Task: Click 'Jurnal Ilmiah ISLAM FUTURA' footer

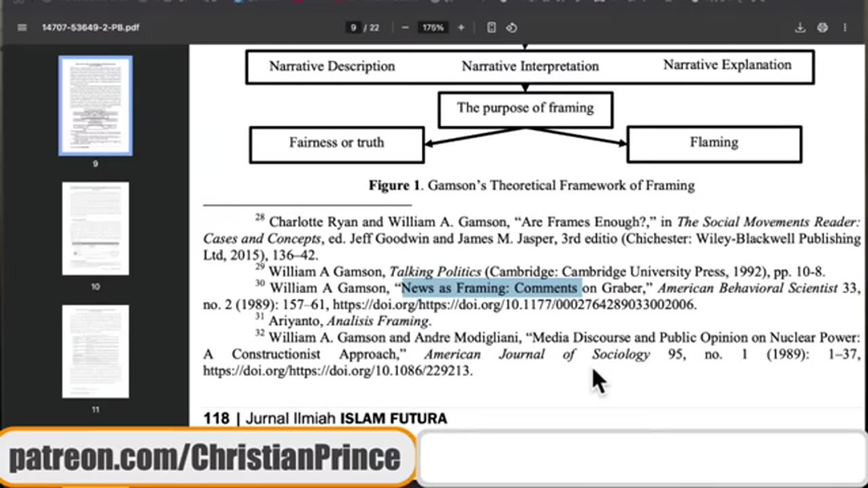Action: (x=346, y=418)
